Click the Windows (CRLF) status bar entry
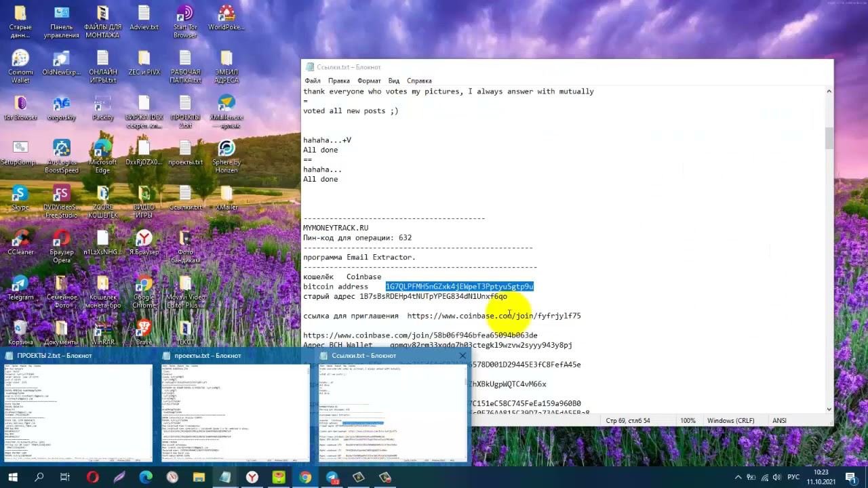 tap(730, 421)
